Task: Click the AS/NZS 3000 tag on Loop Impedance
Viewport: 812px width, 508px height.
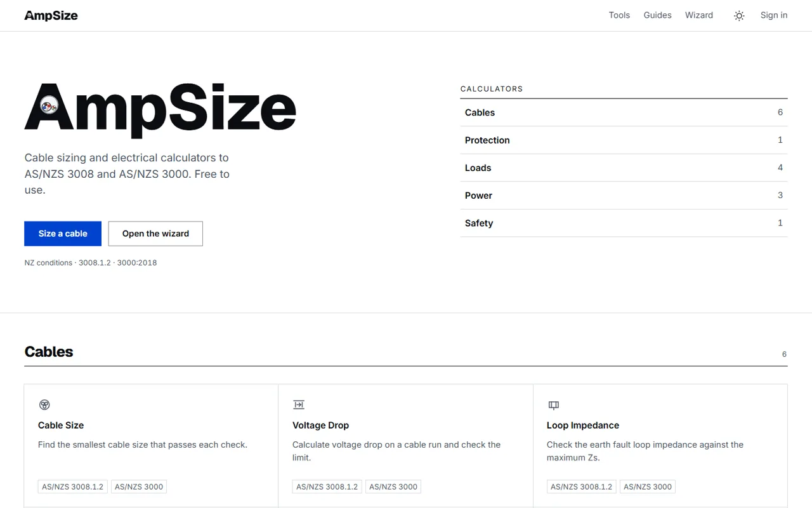Action: 648,487
